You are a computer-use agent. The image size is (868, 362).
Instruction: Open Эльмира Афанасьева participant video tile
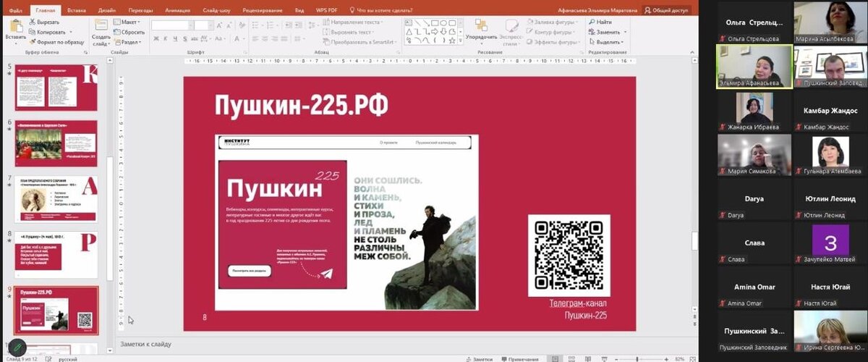(753, 67)
